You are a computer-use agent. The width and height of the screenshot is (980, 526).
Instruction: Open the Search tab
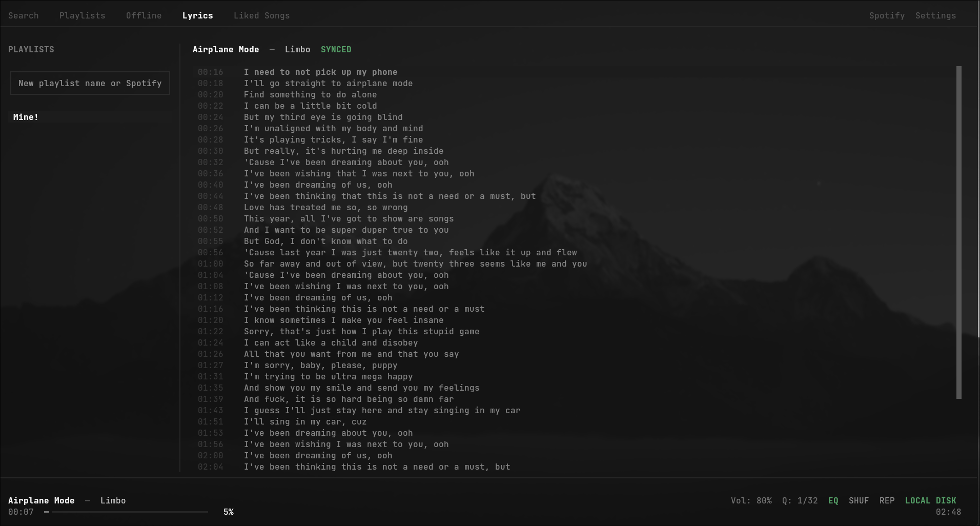click(23, 16)
